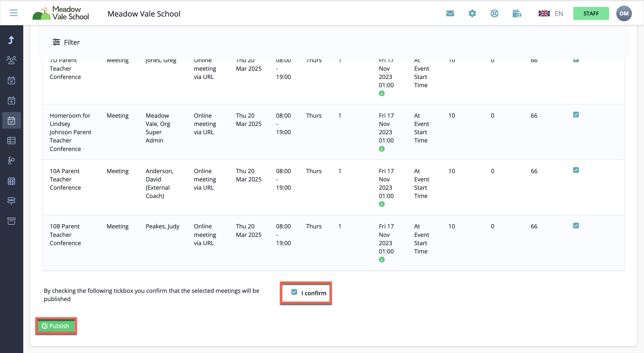Open the calendar check sidebar icon
Viewport: 644px width, 353px height.
(x=11, y=120)
